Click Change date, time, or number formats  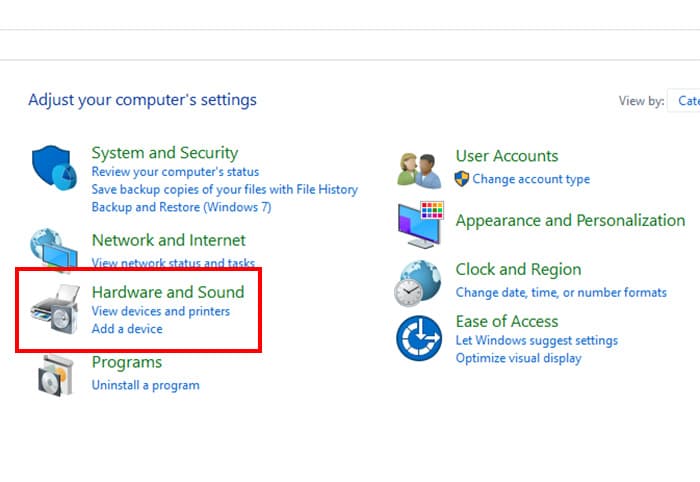(x=561, y=292)
